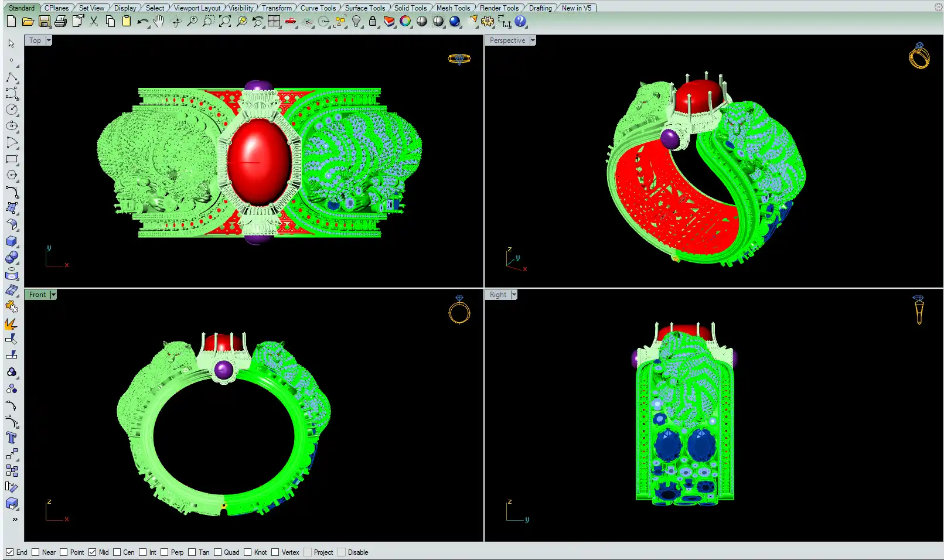Expand more tools with the double chevron

point(15,519)
